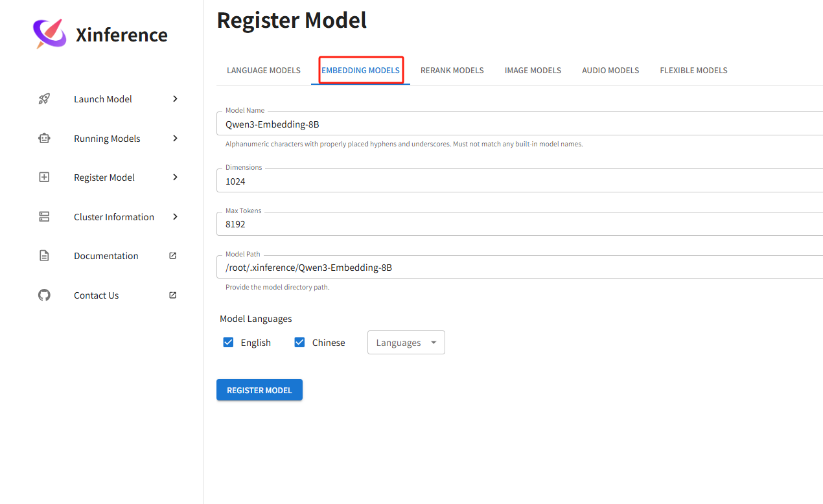Switch to the Flexible Models tab

click(693, 70)
